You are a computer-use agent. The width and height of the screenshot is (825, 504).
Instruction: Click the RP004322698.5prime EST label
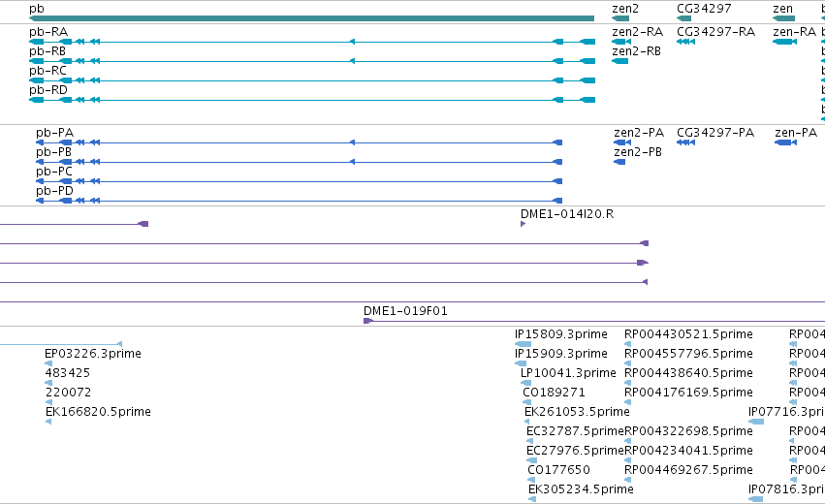click(x=688, y=431)
